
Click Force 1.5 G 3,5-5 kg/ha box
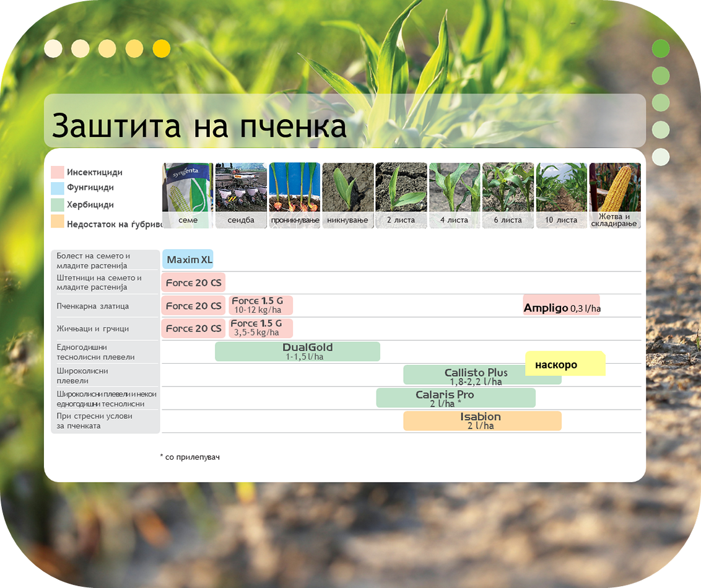[261, 328]
